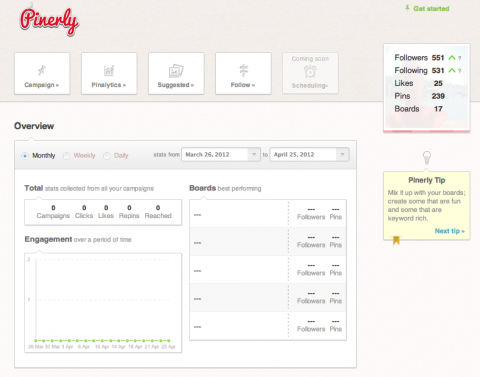The width and height of the screenshot is (480, 377).
Task: Click the question mark next to Followers
Action: [460, 58]
